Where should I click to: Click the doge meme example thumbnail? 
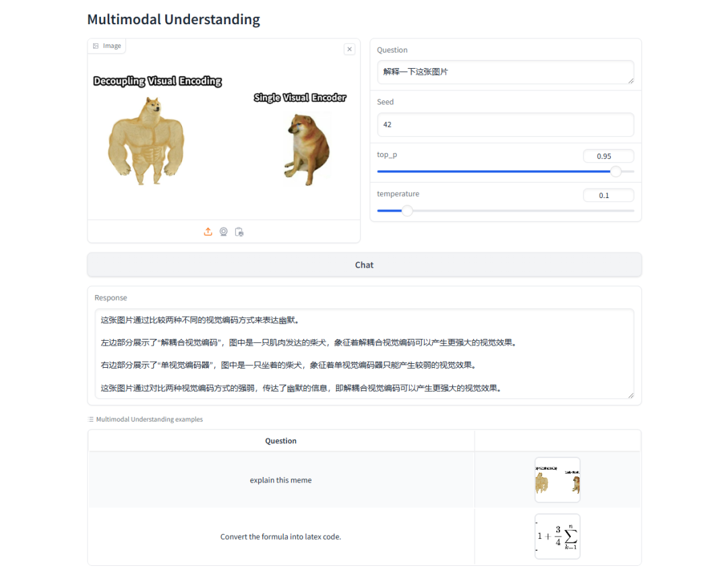coord(557,480)
